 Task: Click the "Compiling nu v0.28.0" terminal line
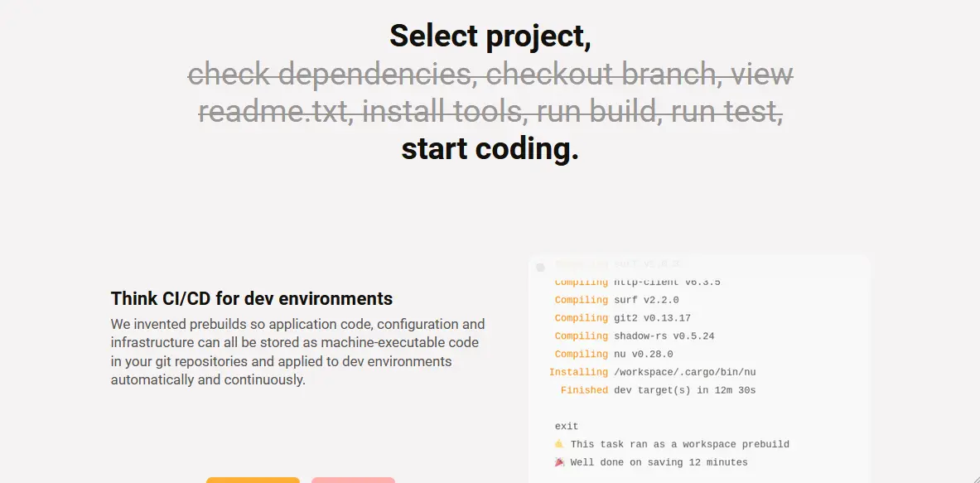click(x=613, y=355)
